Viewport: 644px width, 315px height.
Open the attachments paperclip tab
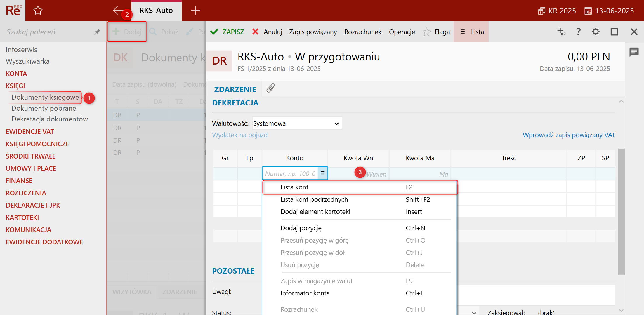[271, 88]
